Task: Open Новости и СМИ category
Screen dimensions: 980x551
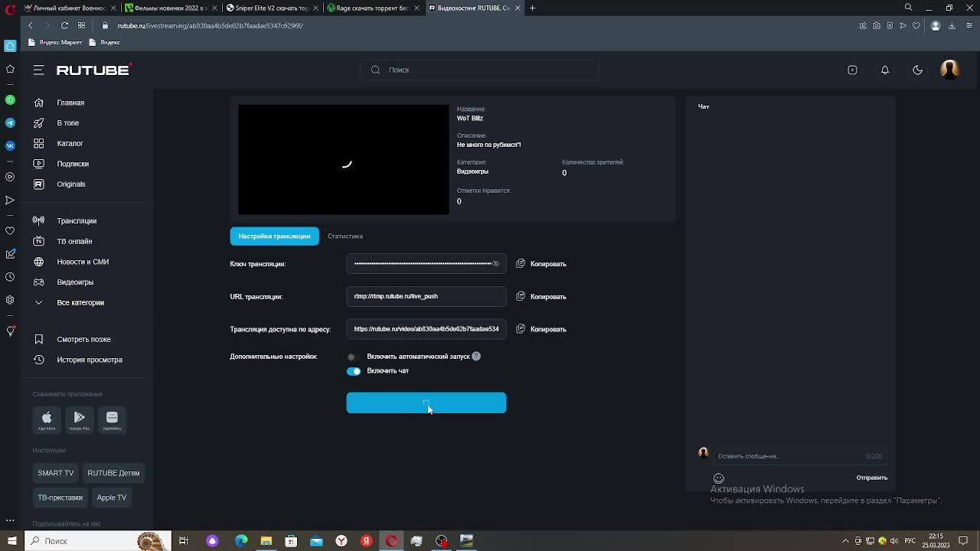Action: click(83, 262)
